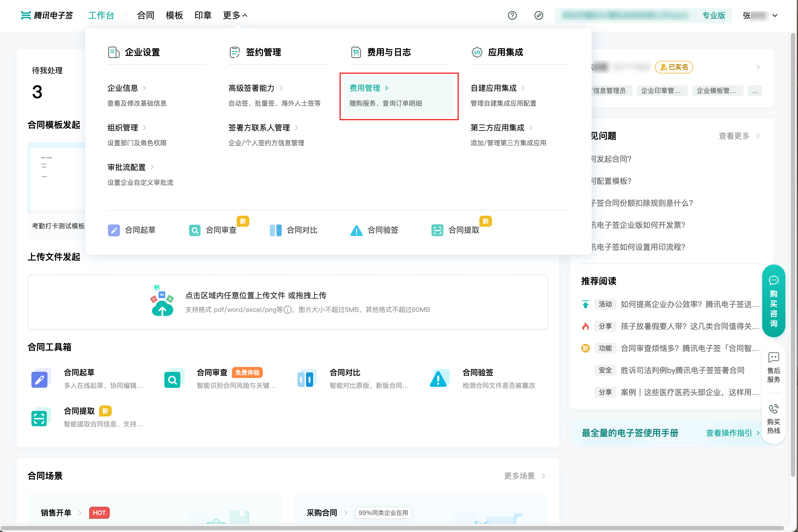798x532 pixels.
Task: Click the 专业版 badge
Action: (x=713, y=15)
